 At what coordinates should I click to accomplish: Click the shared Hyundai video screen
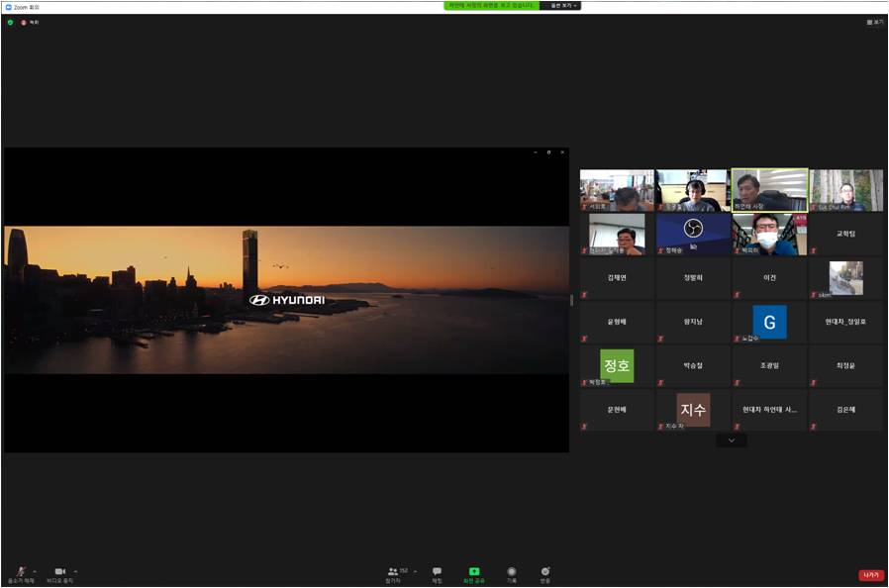tap(286, 300)
